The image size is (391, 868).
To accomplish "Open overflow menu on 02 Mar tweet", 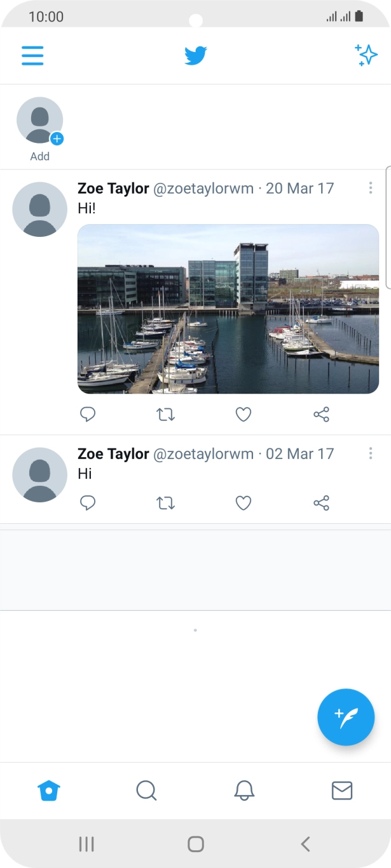I will click(x=371, y=453).
